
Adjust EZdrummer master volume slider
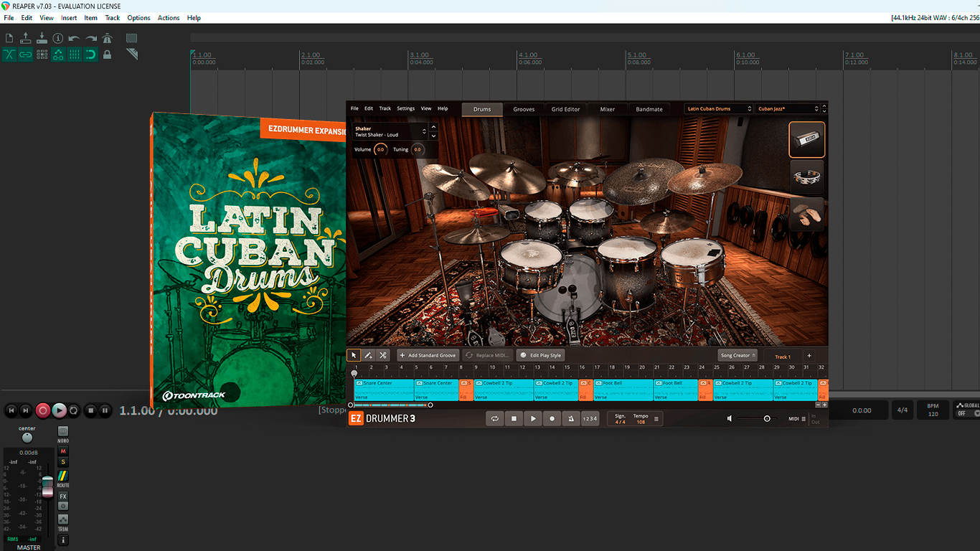[x=758, y=418]
